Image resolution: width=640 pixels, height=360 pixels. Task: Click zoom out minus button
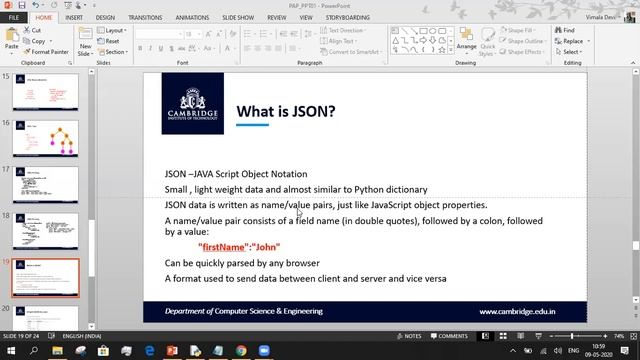click(x=551, y=336)
